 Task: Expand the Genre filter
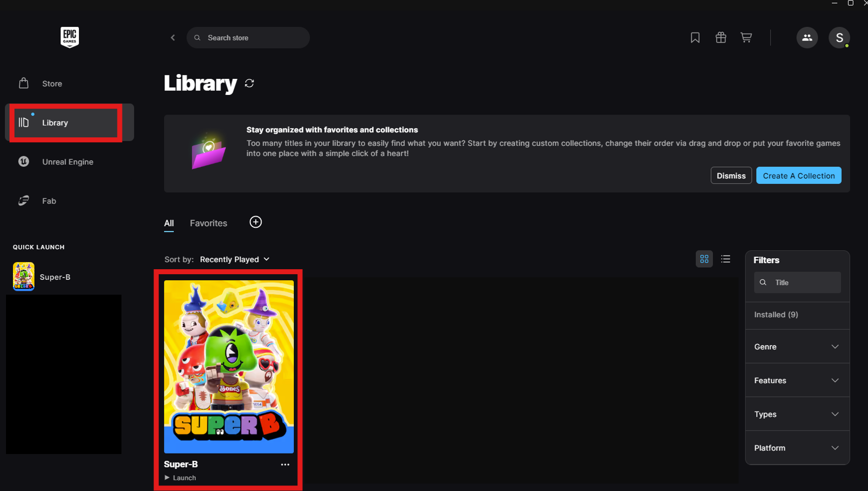(797, 347)
